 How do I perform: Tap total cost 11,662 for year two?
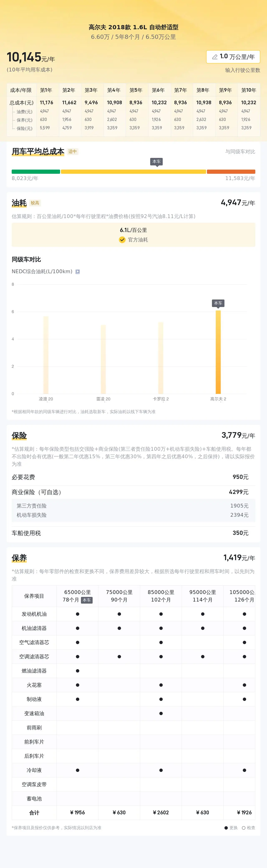(69, 102)
